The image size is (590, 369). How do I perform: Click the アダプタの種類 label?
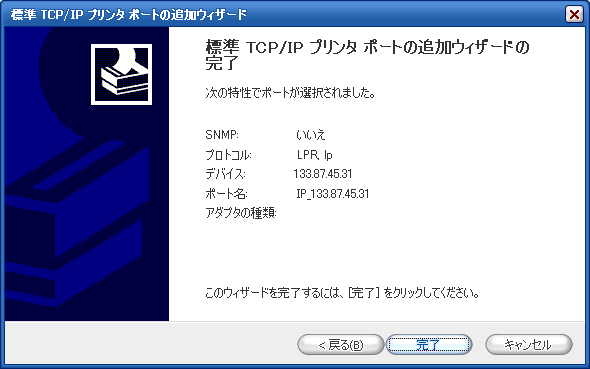point(241,213)
